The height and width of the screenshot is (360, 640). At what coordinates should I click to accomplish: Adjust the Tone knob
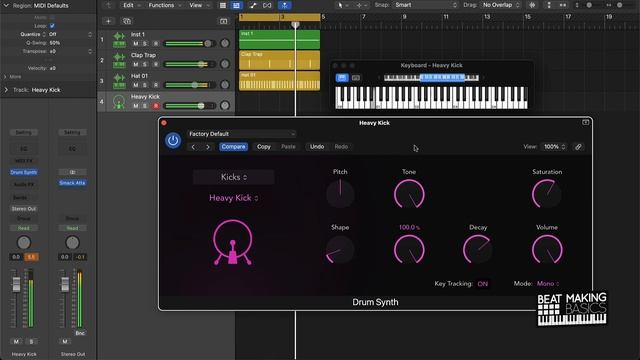tap(409, 194)
